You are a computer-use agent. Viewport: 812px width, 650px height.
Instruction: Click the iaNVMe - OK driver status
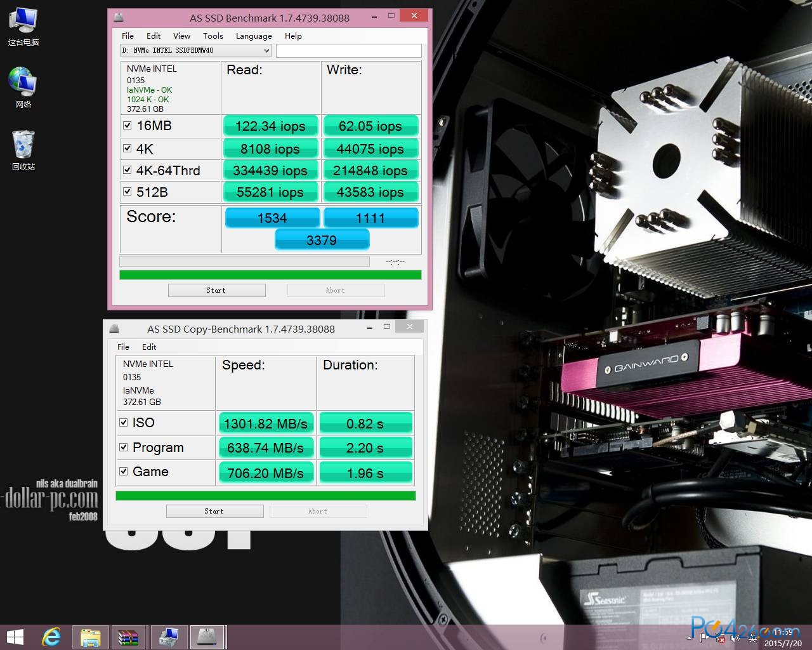(149, 90)
